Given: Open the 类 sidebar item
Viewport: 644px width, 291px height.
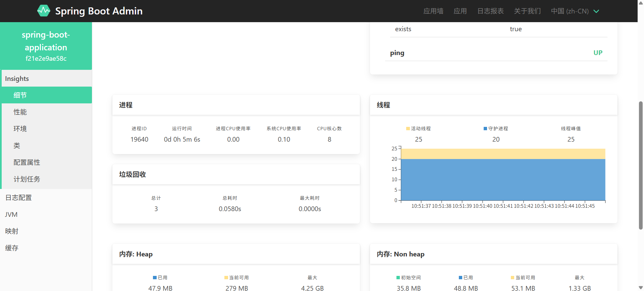Looking at the screenshot, I should pos(47,145).
